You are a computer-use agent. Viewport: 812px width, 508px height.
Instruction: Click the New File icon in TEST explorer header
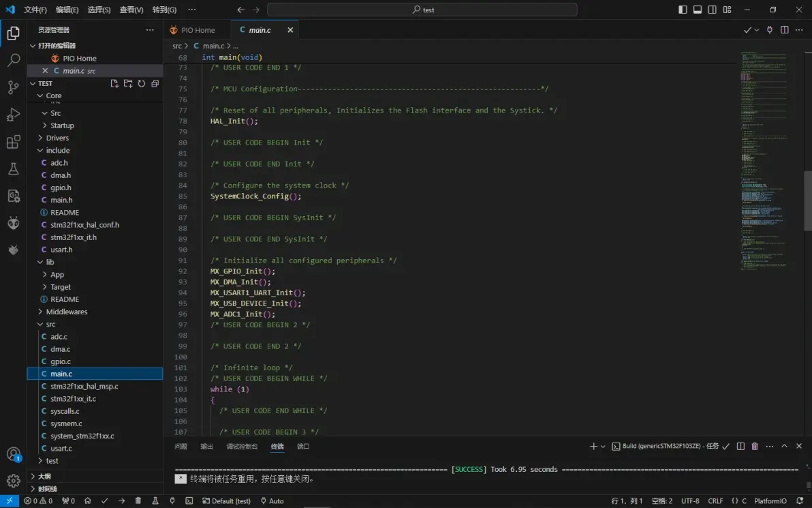tap(114, 84)
